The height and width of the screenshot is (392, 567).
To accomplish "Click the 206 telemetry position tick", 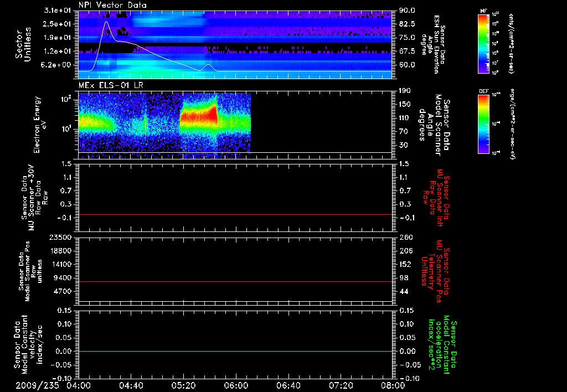I will click(405, 251).
